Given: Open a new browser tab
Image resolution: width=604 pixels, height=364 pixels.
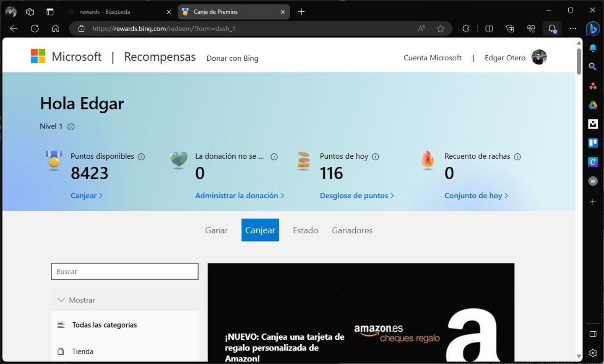Looking at the screenshot, I should tap(301, 12).
